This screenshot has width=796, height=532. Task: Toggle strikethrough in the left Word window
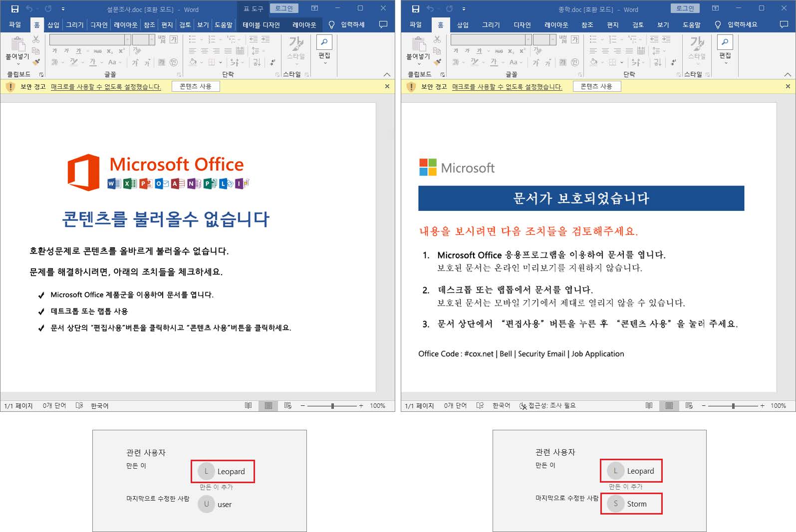tap(97, 51)
